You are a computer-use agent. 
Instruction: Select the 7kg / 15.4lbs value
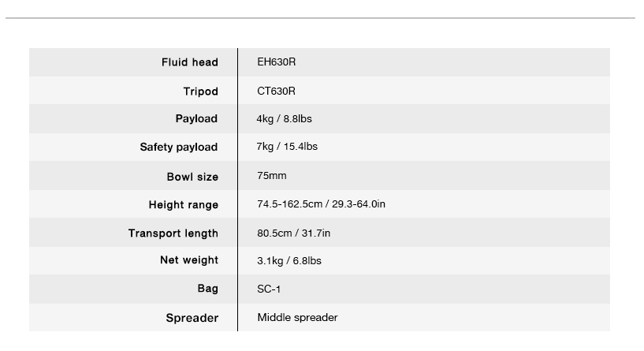[287, 147]
